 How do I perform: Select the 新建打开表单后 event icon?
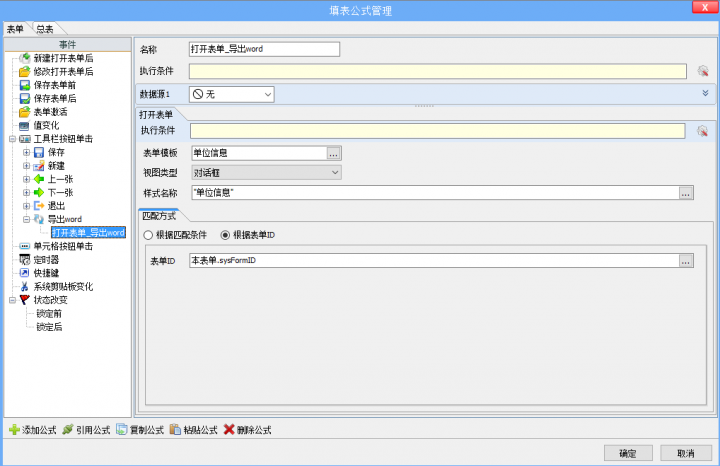pyautogui.click(x=24, y=58)
